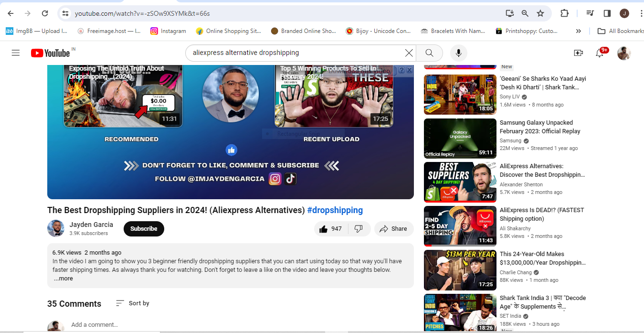644x333 pixels.
Task: Open Branded Online Shopping bookmark
Action: [x=304, y=31]
